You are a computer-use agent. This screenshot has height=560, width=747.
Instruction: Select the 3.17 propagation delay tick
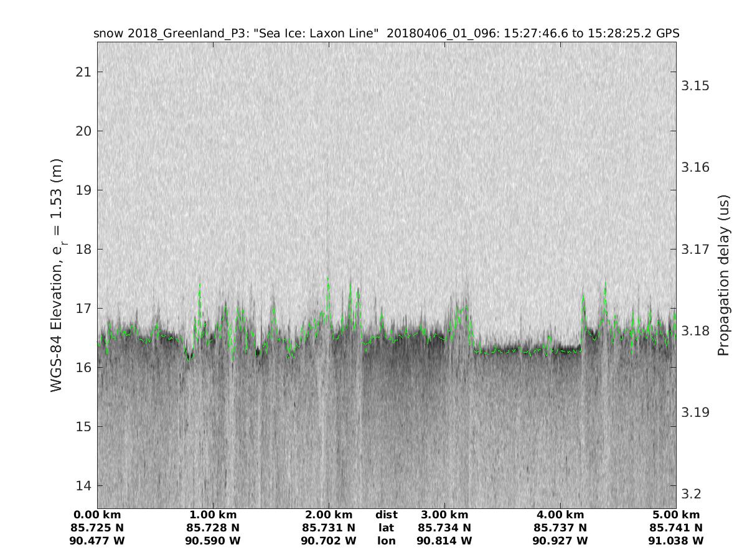tap(697, 250)
